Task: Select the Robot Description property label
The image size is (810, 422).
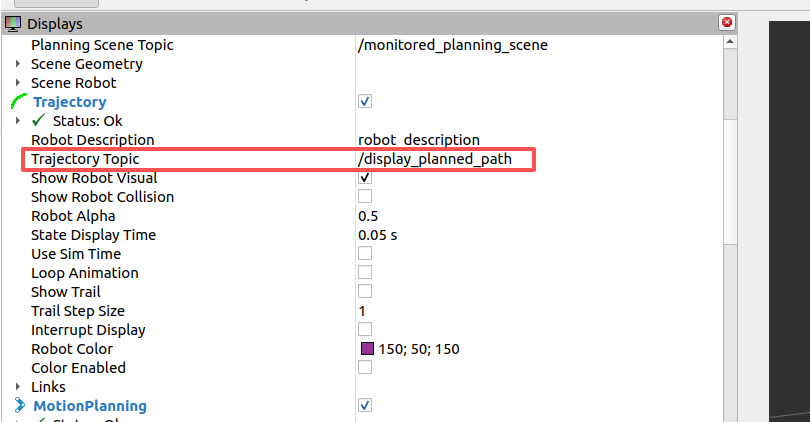Action: coord(93,140)
